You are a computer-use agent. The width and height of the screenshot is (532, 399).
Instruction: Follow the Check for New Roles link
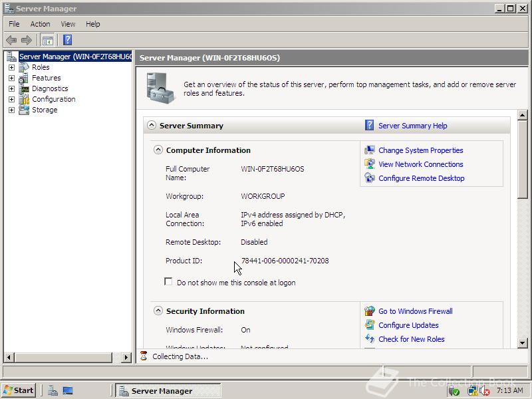(x=411, y=339)
